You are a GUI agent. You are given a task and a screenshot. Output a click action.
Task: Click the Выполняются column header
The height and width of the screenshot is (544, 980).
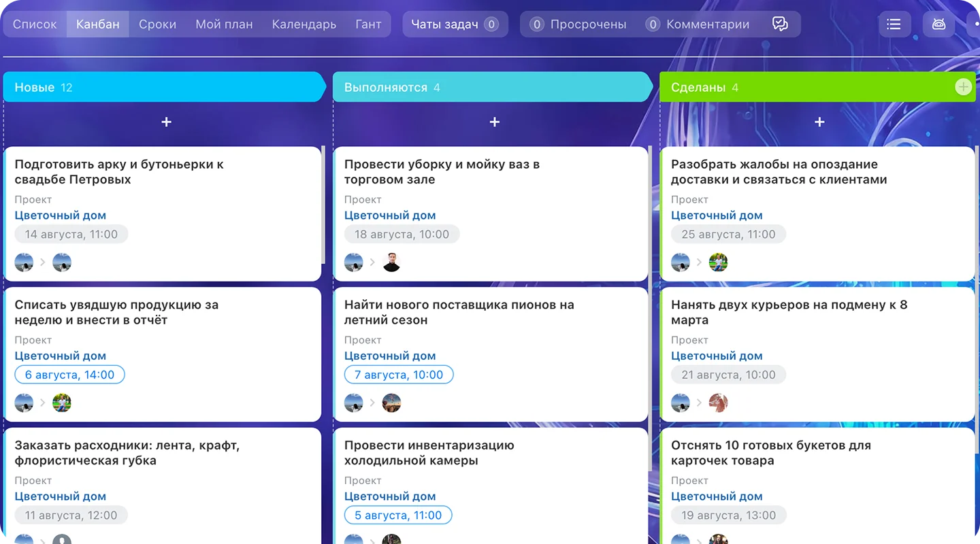[493, 87]
